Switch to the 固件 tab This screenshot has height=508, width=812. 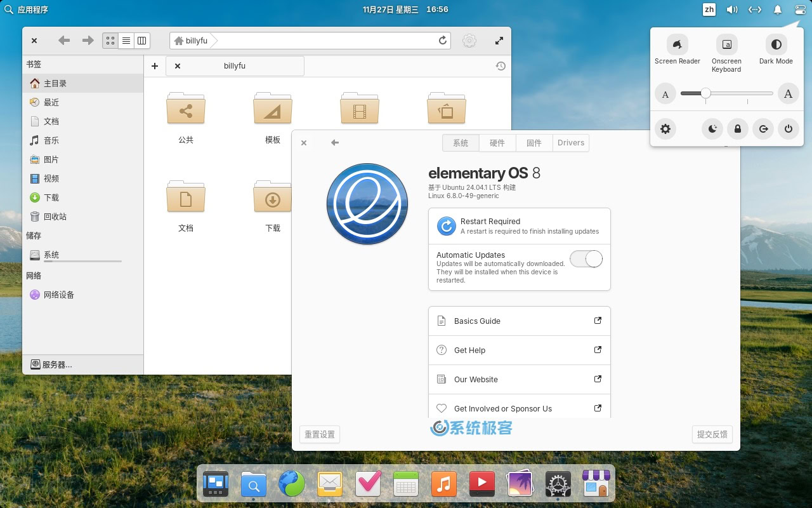click(534, 143)
